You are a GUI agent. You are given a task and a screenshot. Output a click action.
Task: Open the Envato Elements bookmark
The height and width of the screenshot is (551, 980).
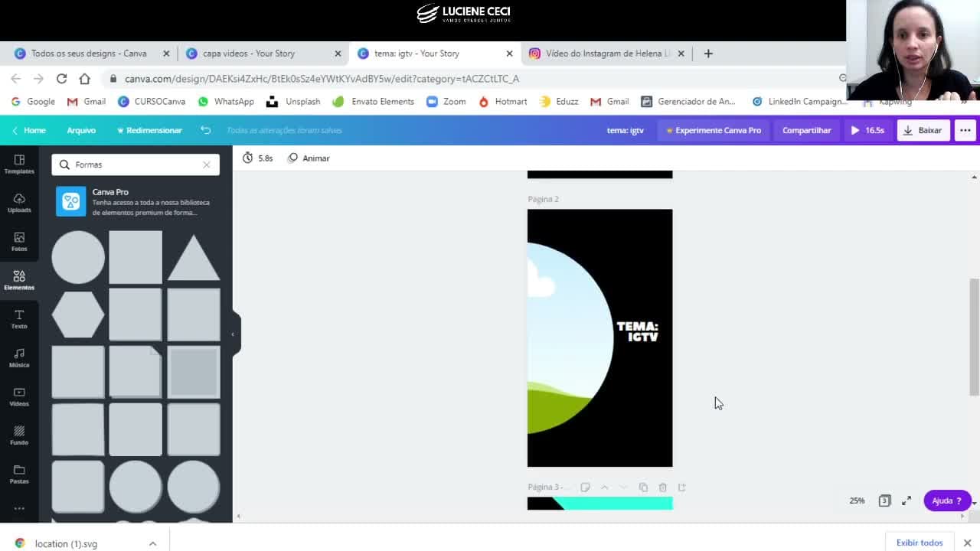click(x=375, y=101)
